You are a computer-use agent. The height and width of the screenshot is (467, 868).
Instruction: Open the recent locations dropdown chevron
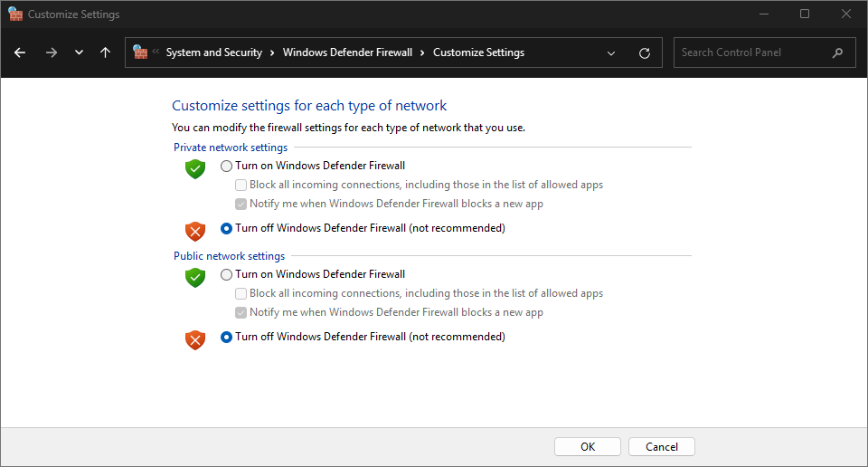[80, 52]
